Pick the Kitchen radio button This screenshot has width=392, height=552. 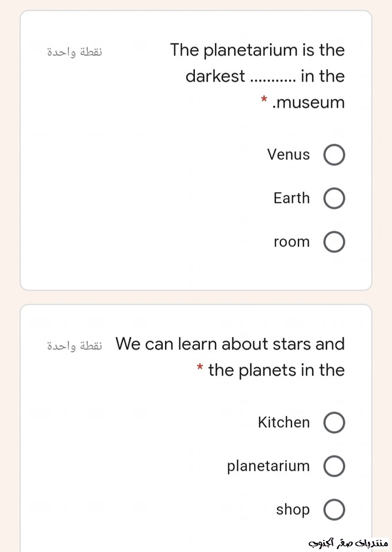tap(335, 423)
